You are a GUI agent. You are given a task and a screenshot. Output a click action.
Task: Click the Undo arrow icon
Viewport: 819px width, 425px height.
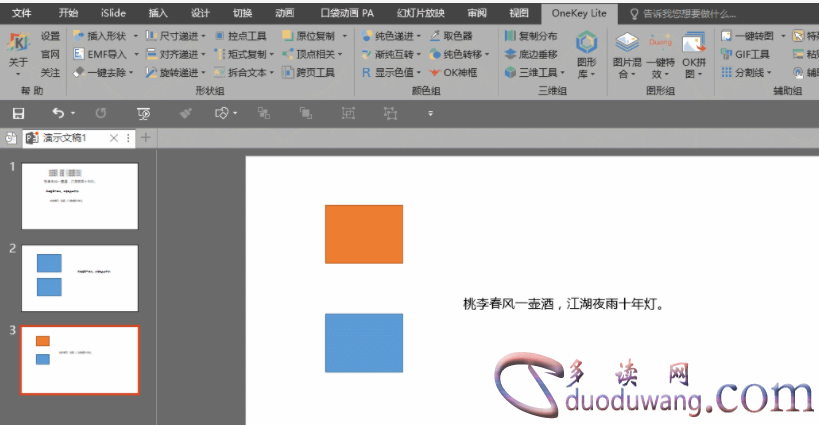coord(58,114)
